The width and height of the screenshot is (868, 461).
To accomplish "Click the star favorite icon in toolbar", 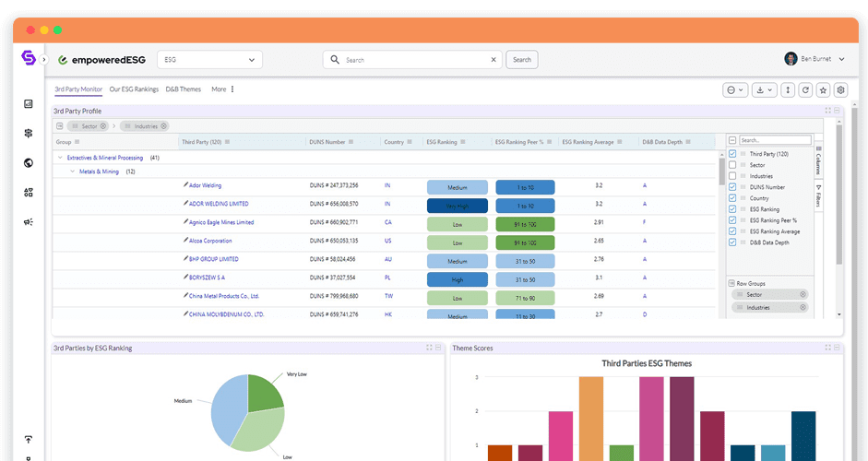I will pos(823,90).
